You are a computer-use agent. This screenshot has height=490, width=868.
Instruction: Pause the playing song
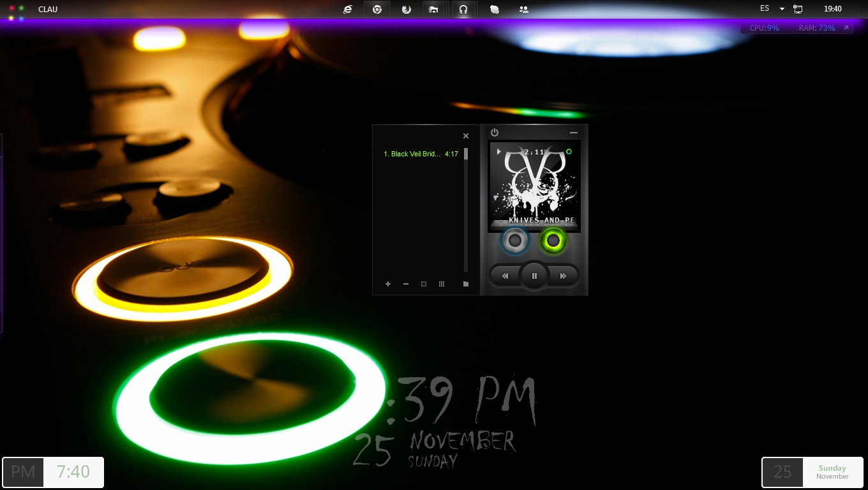click(x=534, y=276)
